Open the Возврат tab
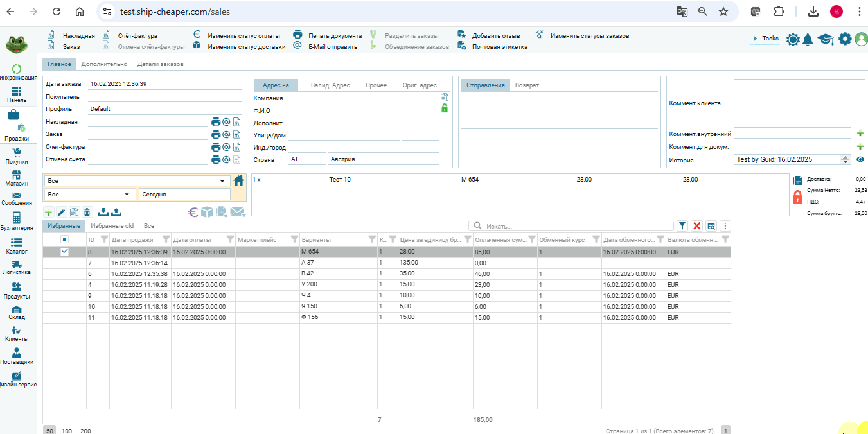Viewport: 868px width, 434px height. [x=527, y=85]
